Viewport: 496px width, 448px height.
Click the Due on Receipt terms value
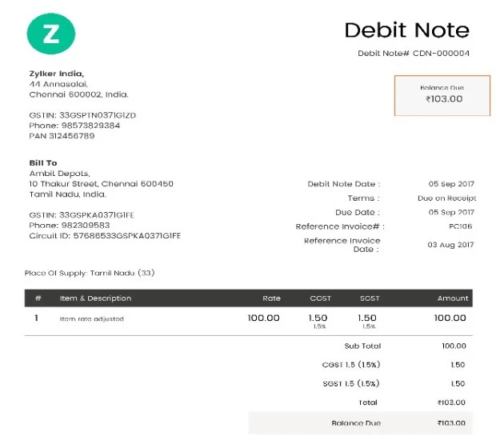point(446,198)
